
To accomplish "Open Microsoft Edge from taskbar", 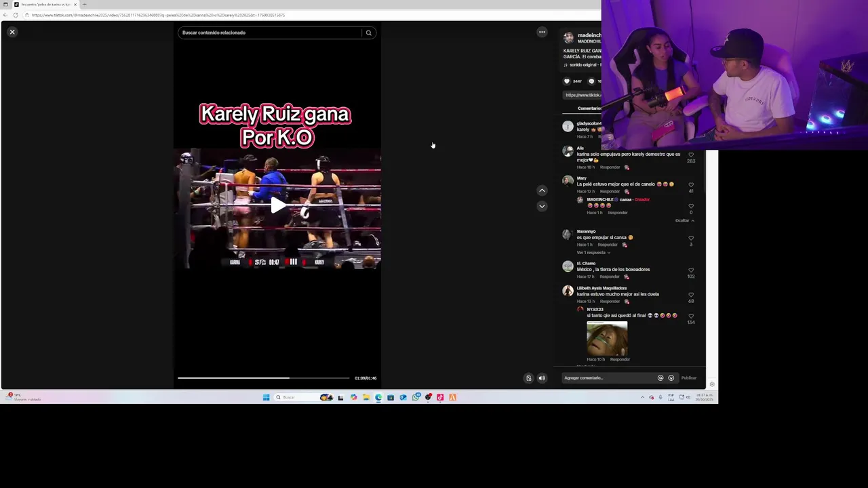I will point(378,397).
